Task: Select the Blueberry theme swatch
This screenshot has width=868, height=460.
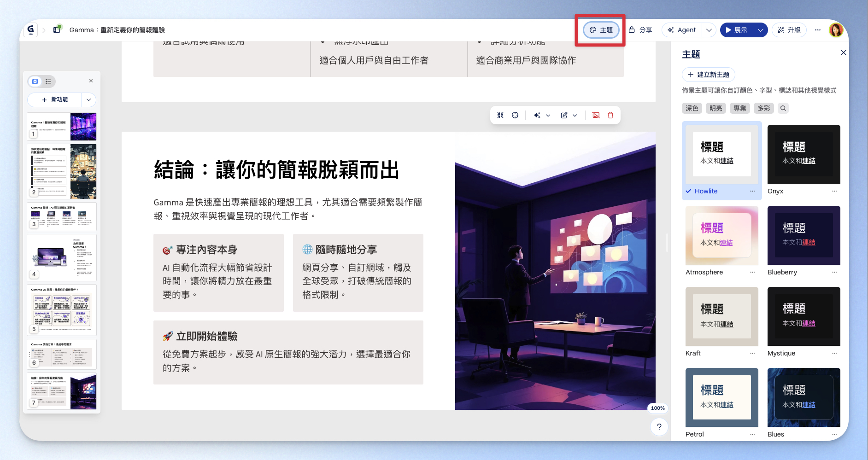Action: (x=803, y=235)
